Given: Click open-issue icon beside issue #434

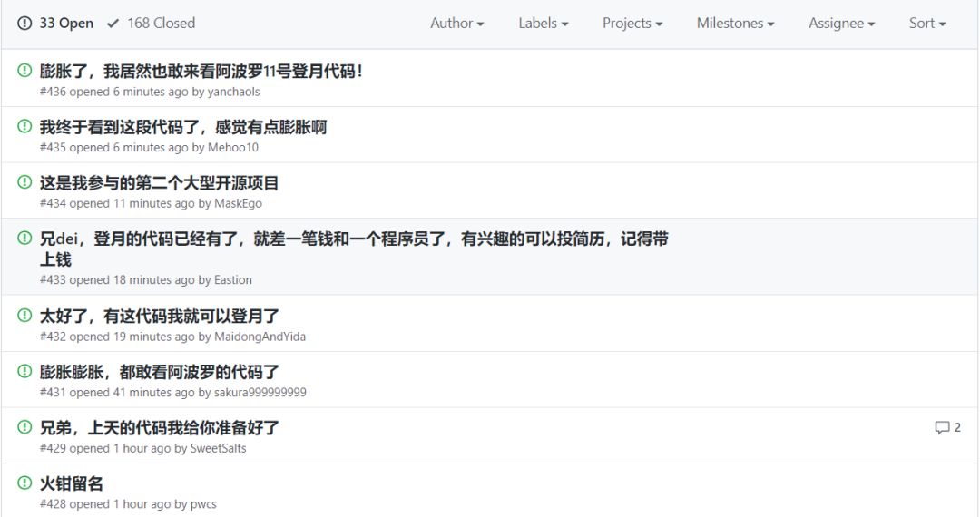Looking at the screenshot, I should coord(24,182).
